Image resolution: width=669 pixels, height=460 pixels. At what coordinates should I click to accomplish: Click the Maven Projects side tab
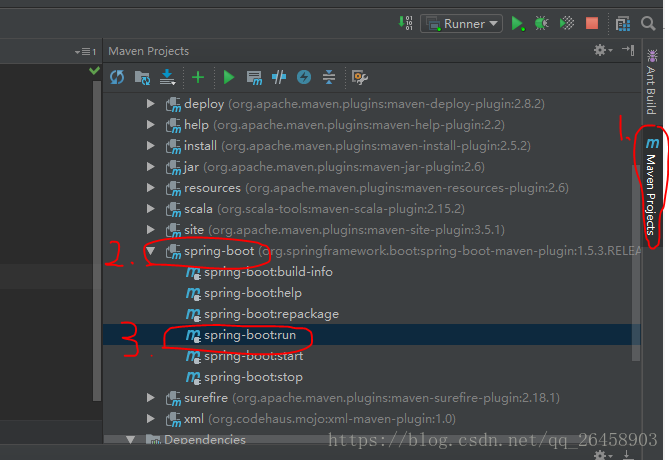tap(651, 187)
